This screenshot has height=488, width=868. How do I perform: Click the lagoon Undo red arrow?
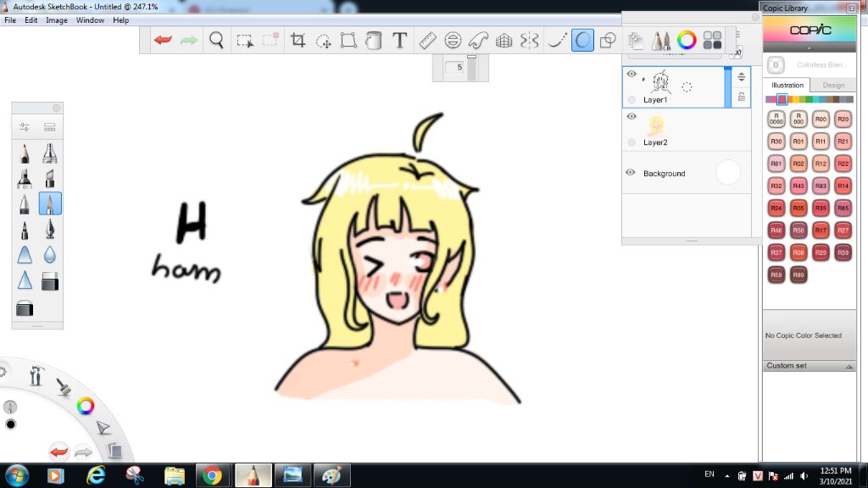(x=58, y=452)
